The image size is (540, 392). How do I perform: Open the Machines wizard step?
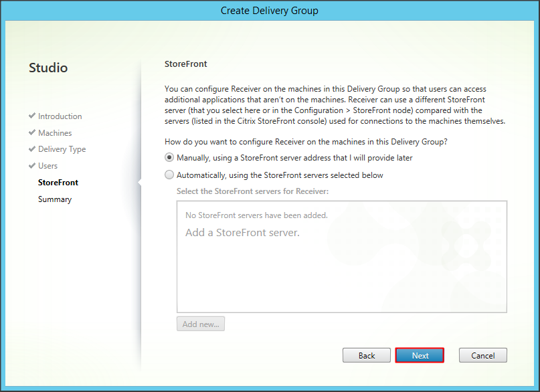pos(55,133)
